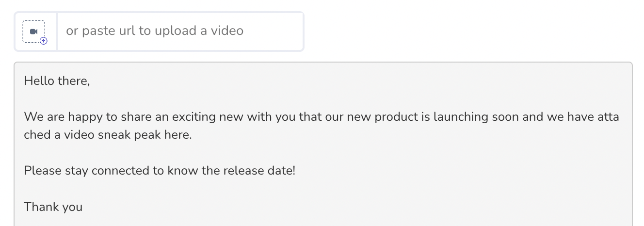
Task: Place cursor after "sneak peak here."
Action: pos(193,135)
